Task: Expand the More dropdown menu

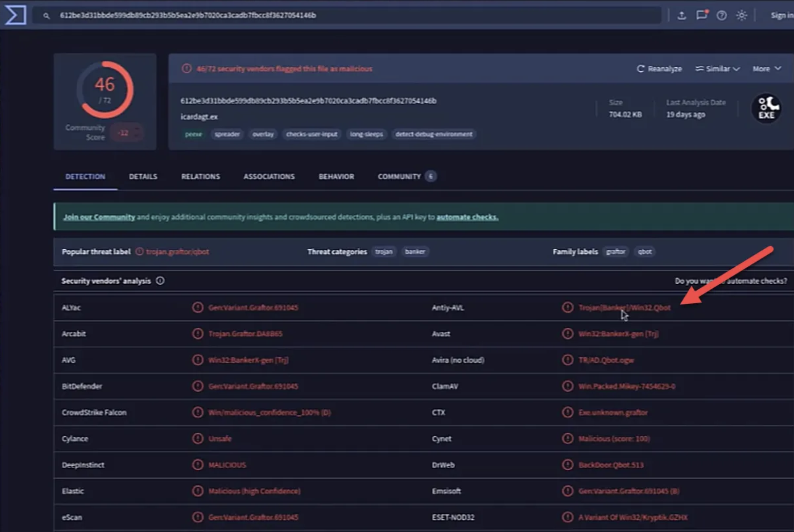Action: 767,69
